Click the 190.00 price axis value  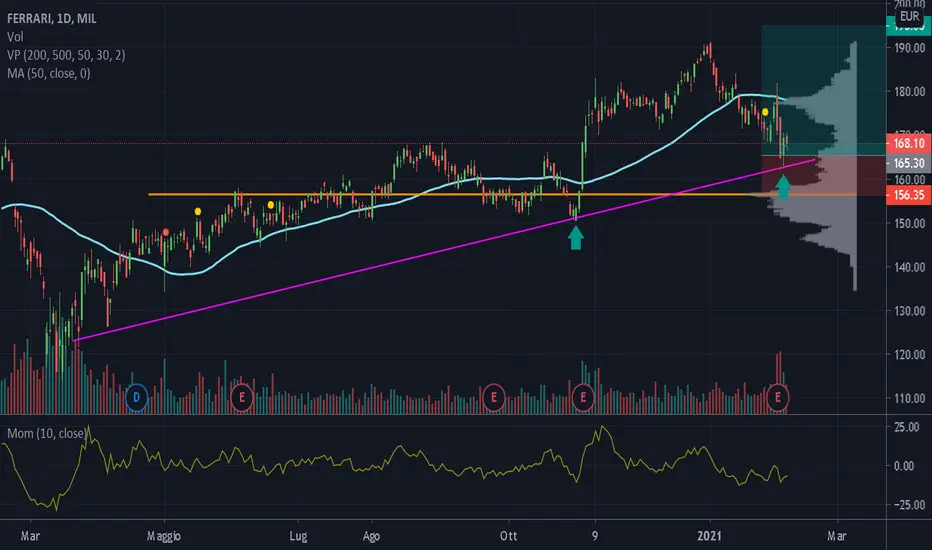tap(909, 48)
